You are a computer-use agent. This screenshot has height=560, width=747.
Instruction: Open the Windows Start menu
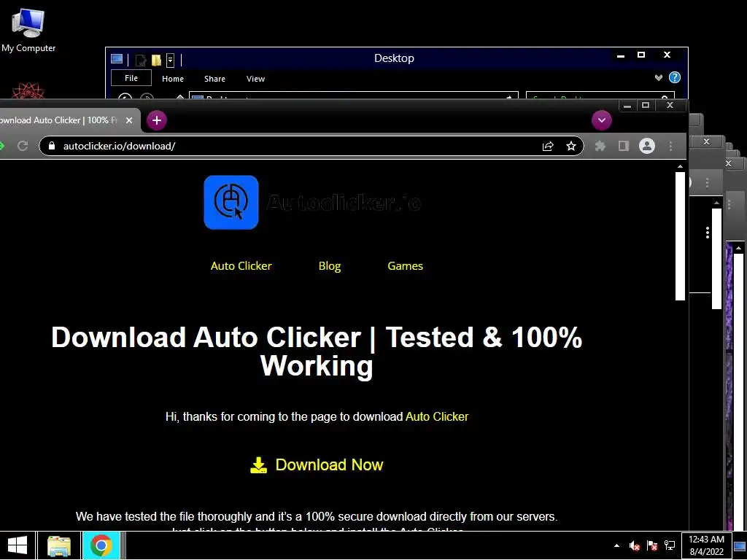(18, 545)
